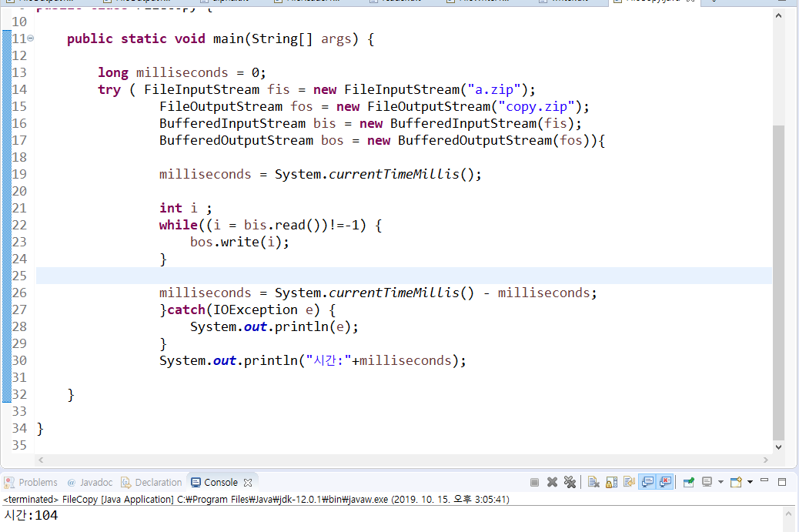Image resolution: width=799 pixels, height=532 pixels.
Task: Click 'BufferedInputStream bis' declaration line
Action: (x=370, y=123)
